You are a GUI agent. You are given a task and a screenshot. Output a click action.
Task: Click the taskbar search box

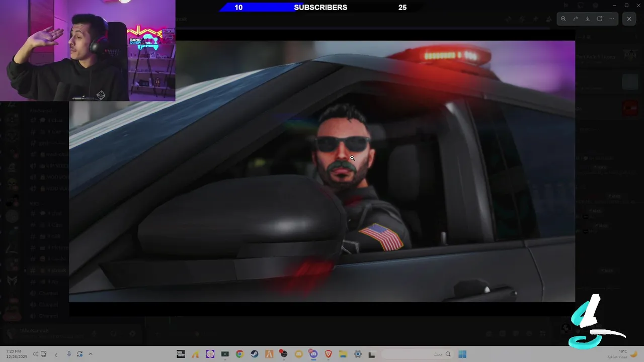(417, 354)
